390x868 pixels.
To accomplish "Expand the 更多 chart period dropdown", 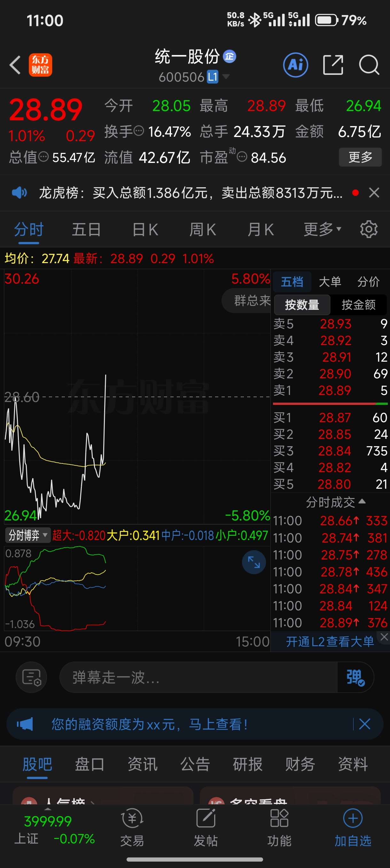I will (322, 230).
